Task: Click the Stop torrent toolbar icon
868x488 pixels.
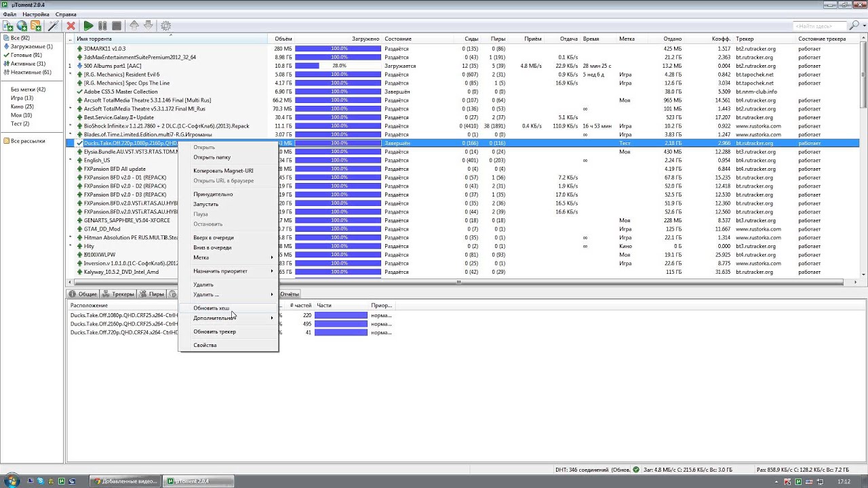Action: tap(116, 26)
